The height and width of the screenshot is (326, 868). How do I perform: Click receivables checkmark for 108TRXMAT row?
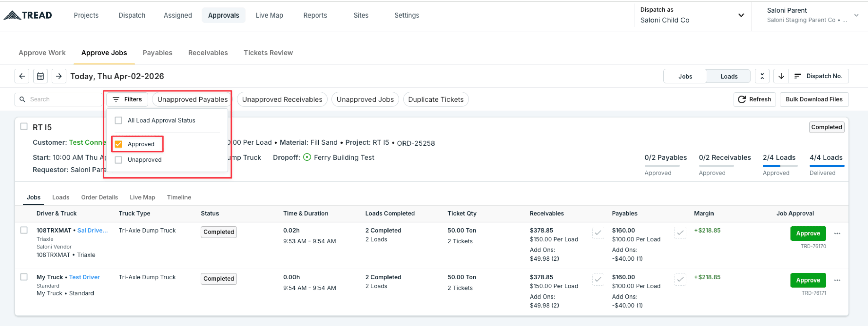(598, 233)
